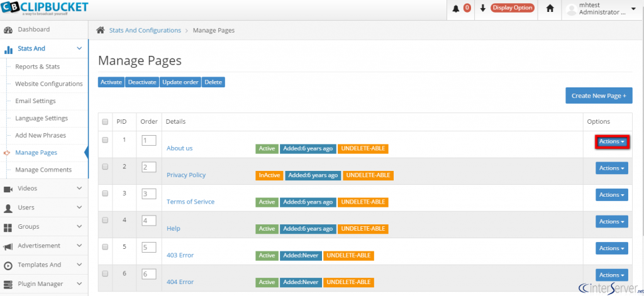The width and height of the screenshot is (644, 296).
Task: Click the Update order button
Action: click(x=180, y=82)
